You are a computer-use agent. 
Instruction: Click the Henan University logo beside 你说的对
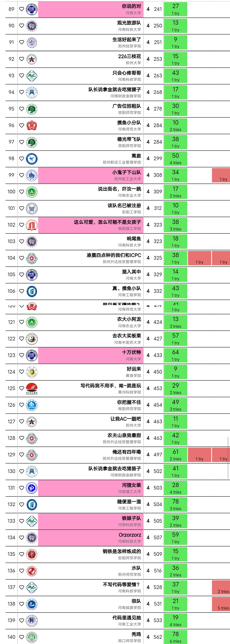[31, 9]
